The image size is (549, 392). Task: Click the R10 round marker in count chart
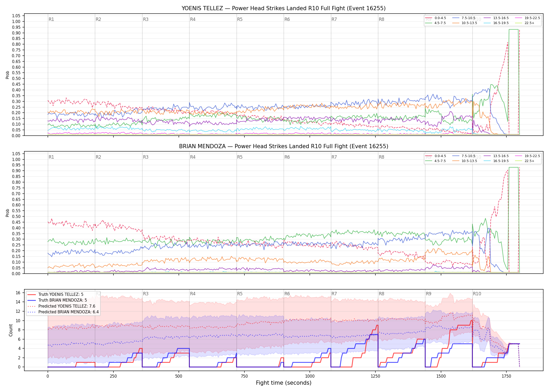tap(477, 294)
